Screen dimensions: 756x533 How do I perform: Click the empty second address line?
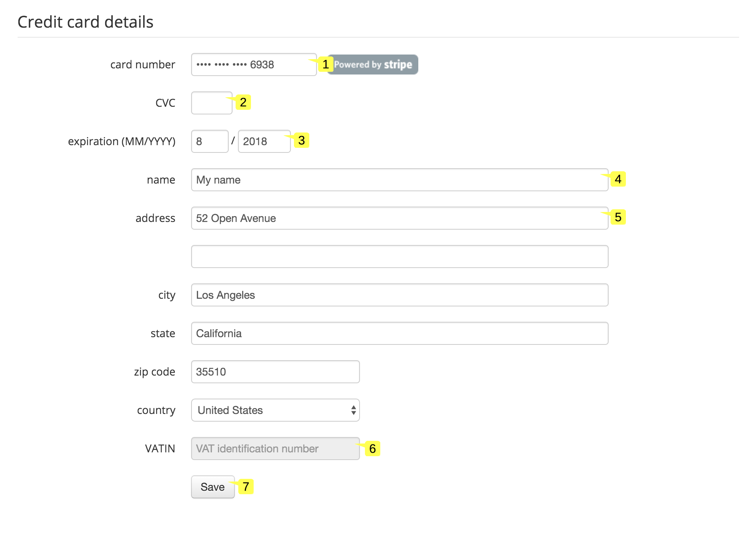pos(399,256)
